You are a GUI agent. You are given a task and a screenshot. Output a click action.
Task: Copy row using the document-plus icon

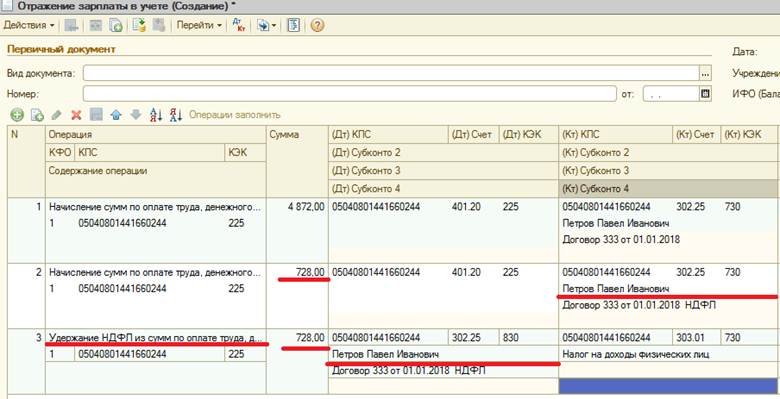(x=37, y=115)
